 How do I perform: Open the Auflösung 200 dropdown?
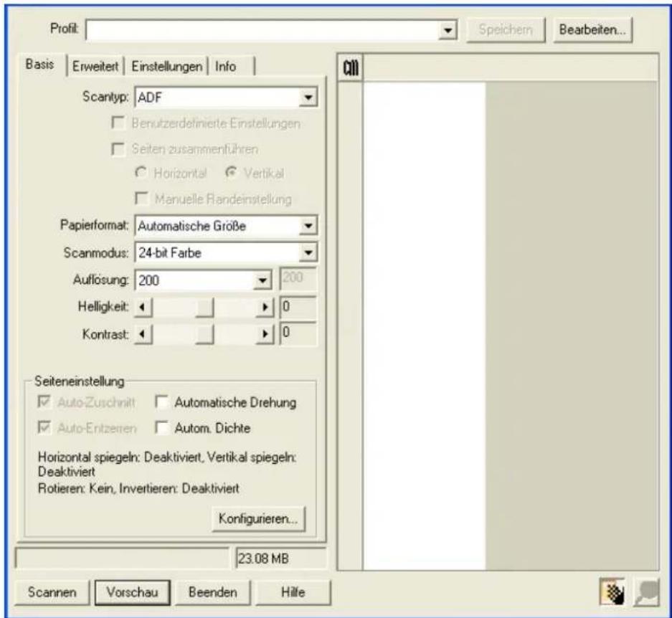click(262, 281)
